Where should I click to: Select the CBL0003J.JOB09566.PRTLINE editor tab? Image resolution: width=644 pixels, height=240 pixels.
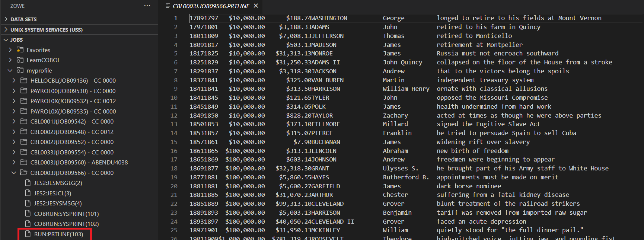click(x=211, y=6)
